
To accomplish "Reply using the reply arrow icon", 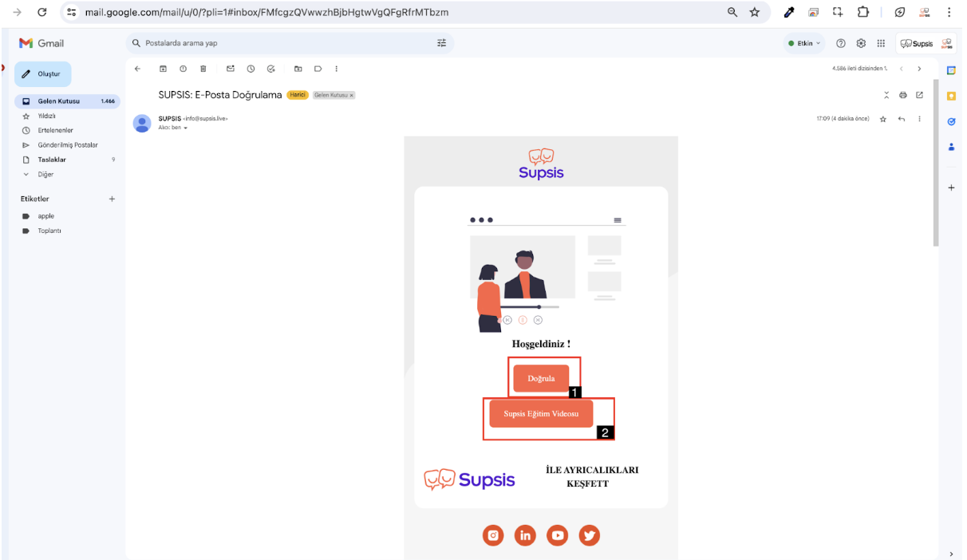I will 902,119.
